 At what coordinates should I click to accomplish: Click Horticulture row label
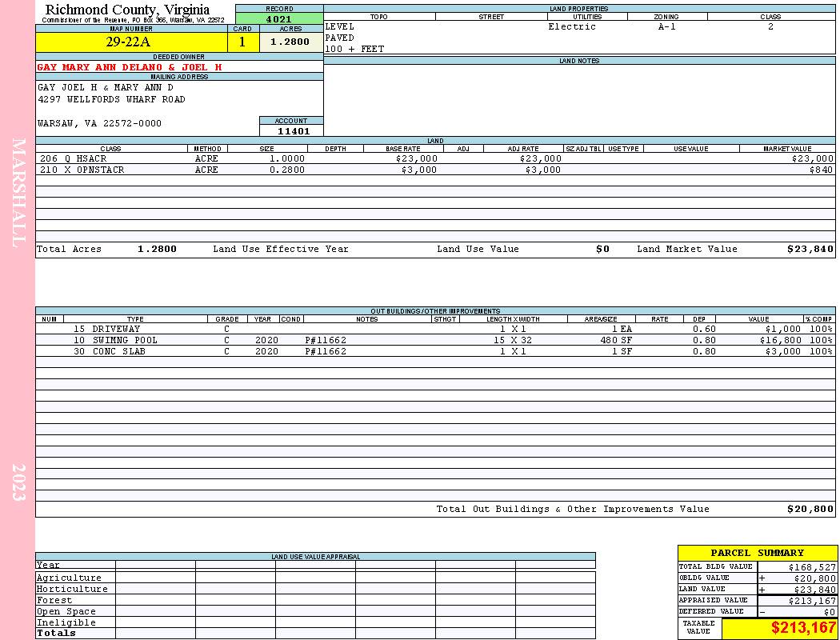click(x=72, y=589)
